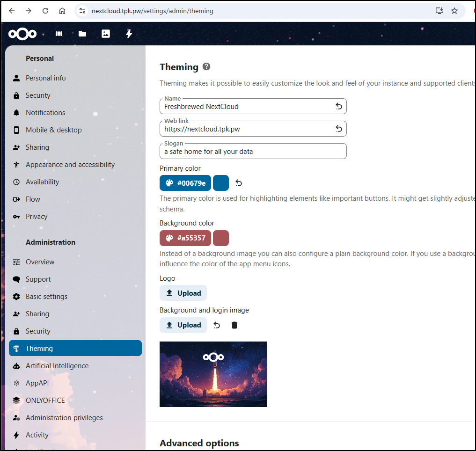Screen dimensions: 476x451
Task: Open Flow settings
Action: (75, 199)
